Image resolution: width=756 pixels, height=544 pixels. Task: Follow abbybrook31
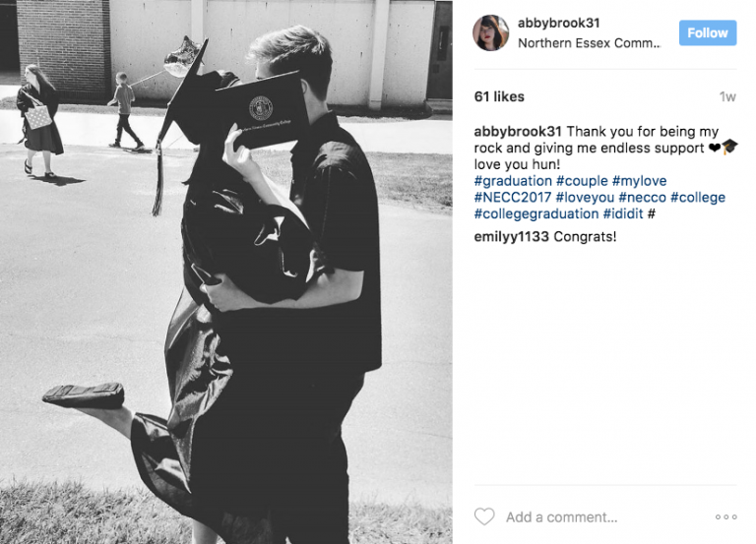(x=708, y=32)
